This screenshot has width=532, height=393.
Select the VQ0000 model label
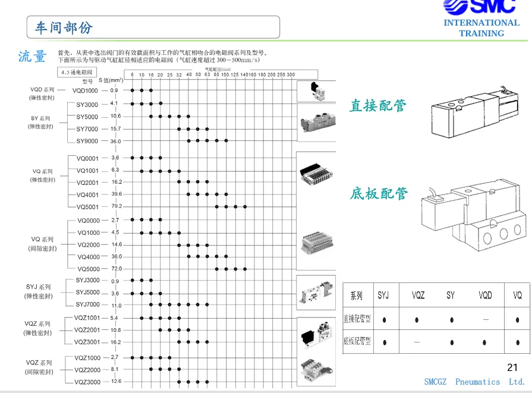tap(89, 221)
